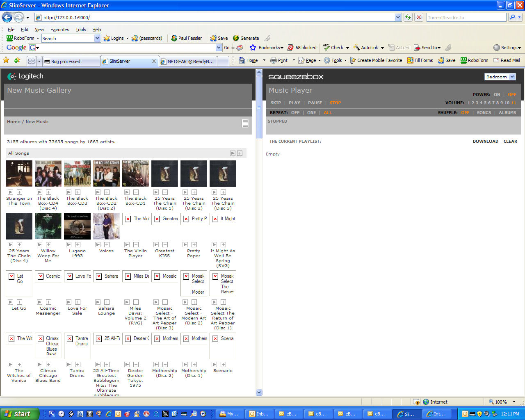Turn player power OFF

pyautogui.click(x=512, y=94)
